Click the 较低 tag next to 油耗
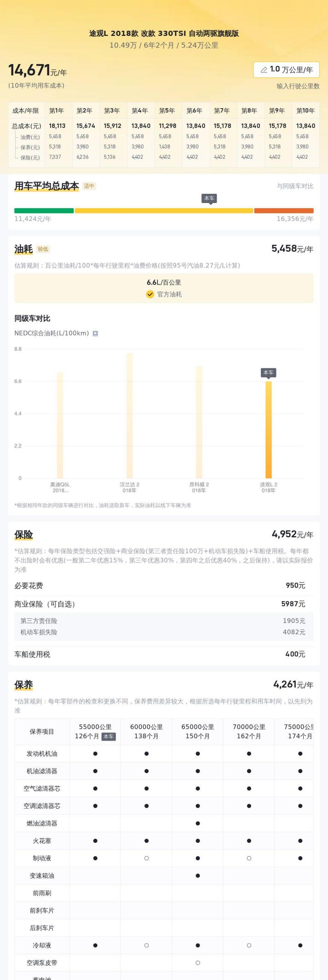The width and height of the screenshot is (328, 980). point(43,249)
